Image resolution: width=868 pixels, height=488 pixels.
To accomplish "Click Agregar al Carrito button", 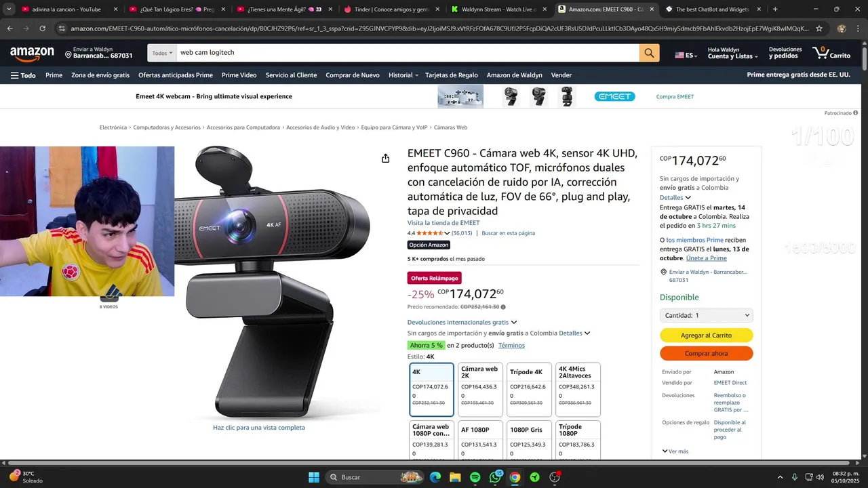I will tap(706, 335).
